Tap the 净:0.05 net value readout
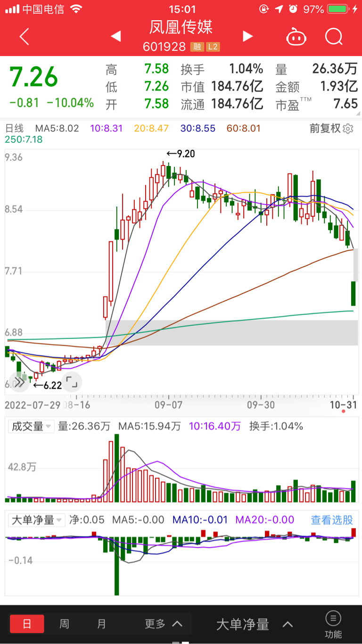This screenshot has height=644, width=362. pyautogui.click(x=87, y=520)
